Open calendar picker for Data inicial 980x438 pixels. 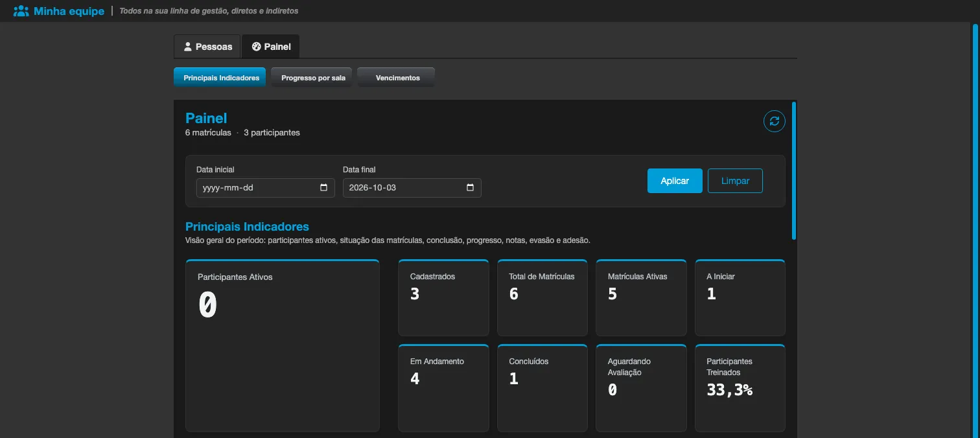[x=323, y=188]
